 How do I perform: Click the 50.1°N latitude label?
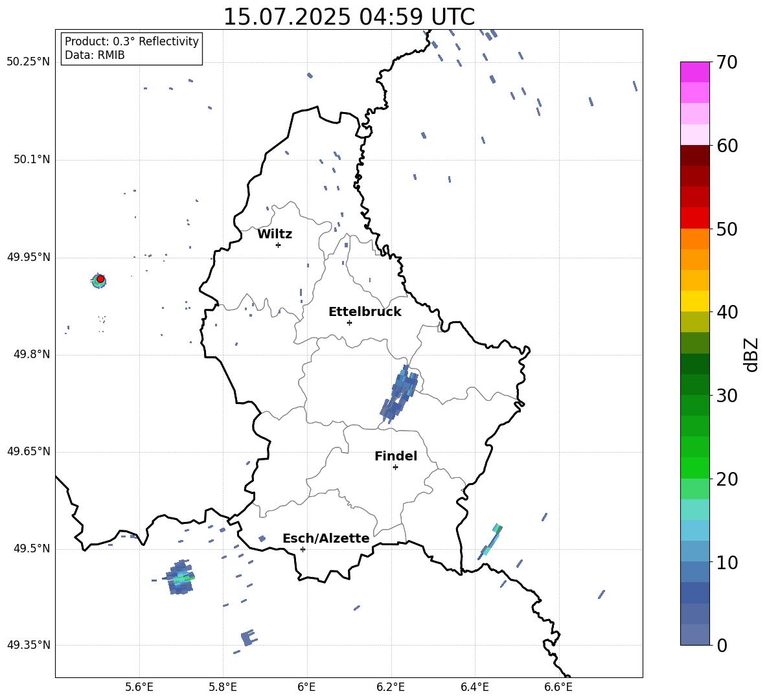(x=32, y=159)
